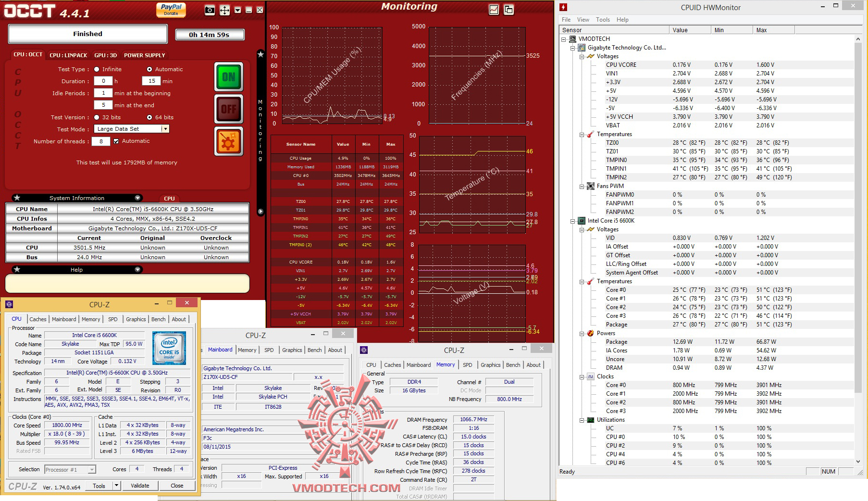Click the Gigabyte motherboard icon
The width and height of the screenshot is (868, 501).
click(x=582, y=48)
